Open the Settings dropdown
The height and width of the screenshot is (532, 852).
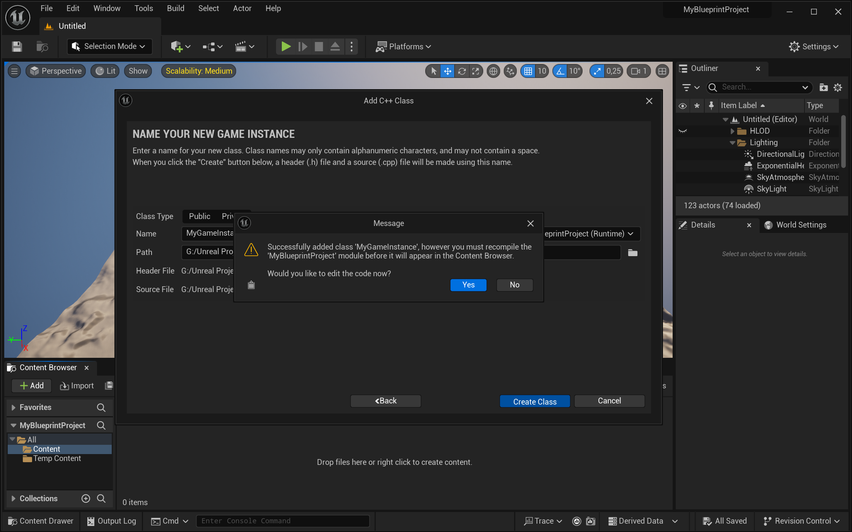tap(813, 47)
